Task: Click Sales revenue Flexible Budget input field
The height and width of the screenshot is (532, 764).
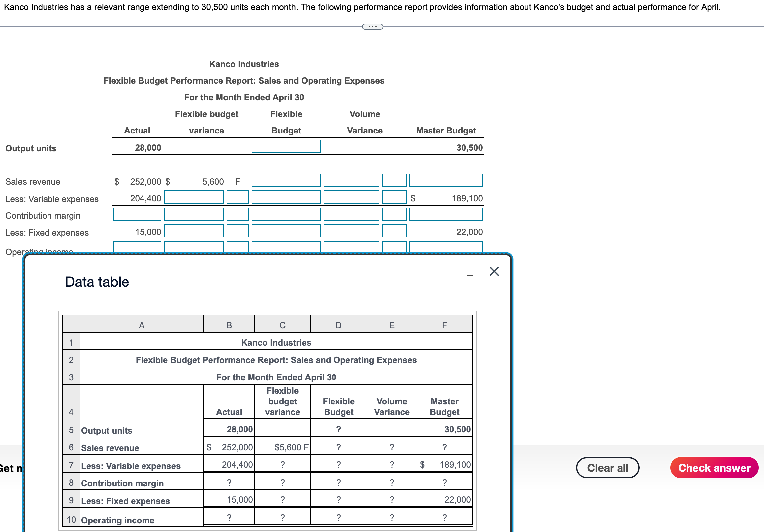Action: pos(286,181)
